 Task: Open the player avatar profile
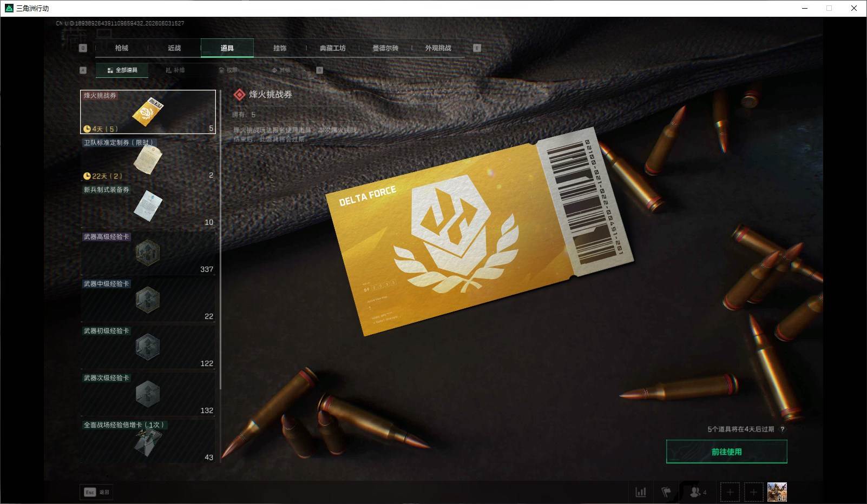pos(777,492)
